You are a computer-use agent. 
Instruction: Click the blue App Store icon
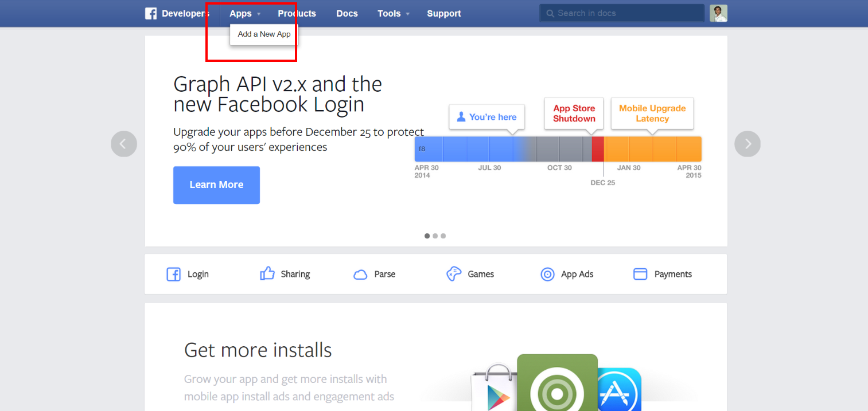click(x=620, y=389)
